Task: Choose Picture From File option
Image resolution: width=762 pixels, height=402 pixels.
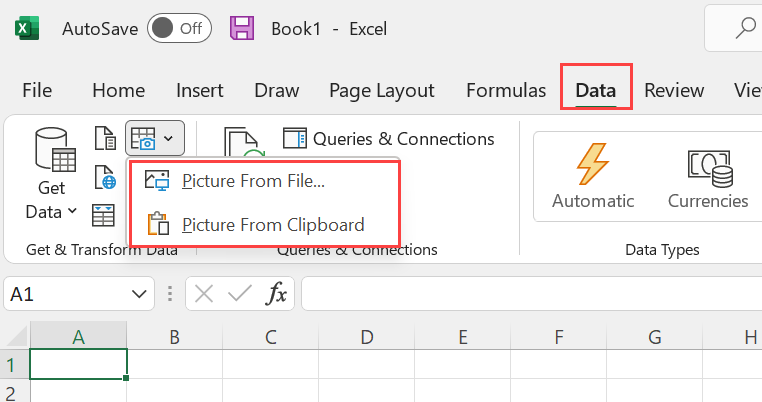Action: tap(253, 181)
